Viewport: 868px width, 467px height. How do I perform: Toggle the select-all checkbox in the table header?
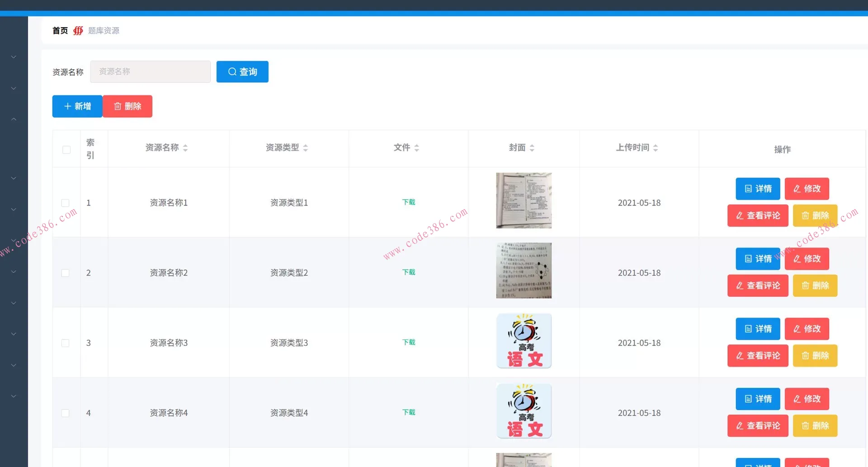pos(66,149)
